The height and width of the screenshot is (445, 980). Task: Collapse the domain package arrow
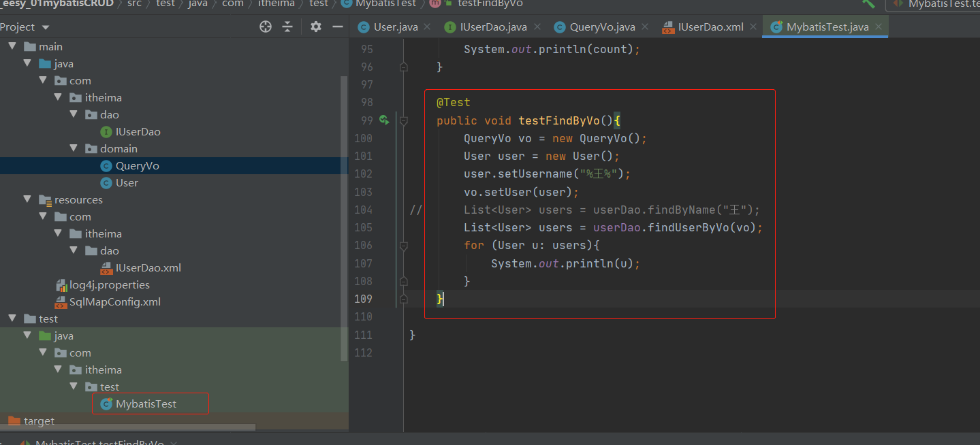74,148
